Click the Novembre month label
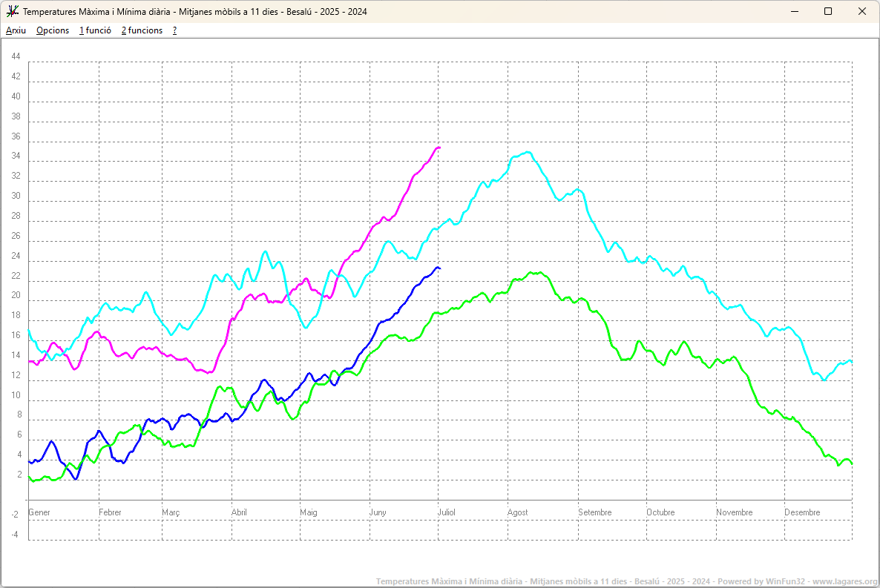 (734, 512)
